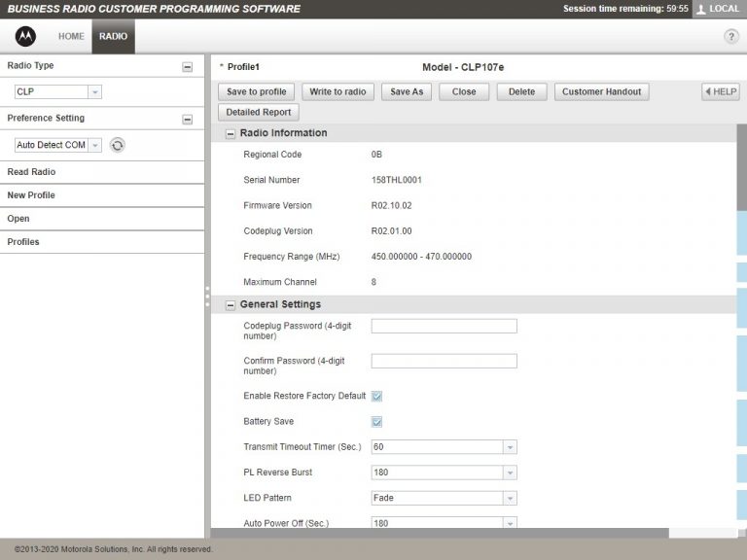Collapse the Radio Type panel
747x560 pixels.
point(187,67)
